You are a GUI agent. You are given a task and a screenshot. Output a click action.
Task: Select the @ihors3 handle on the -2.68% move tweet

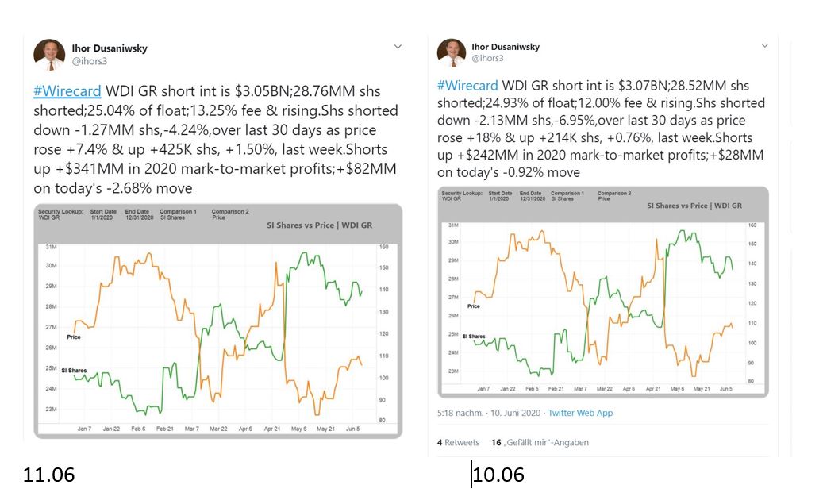[89, 61]
